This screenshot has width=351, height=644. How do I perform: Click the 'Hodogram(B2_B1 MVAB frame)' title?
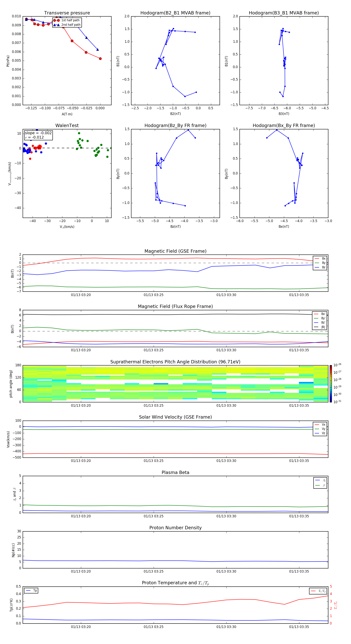pyautogui.click(x=175, y=13)
